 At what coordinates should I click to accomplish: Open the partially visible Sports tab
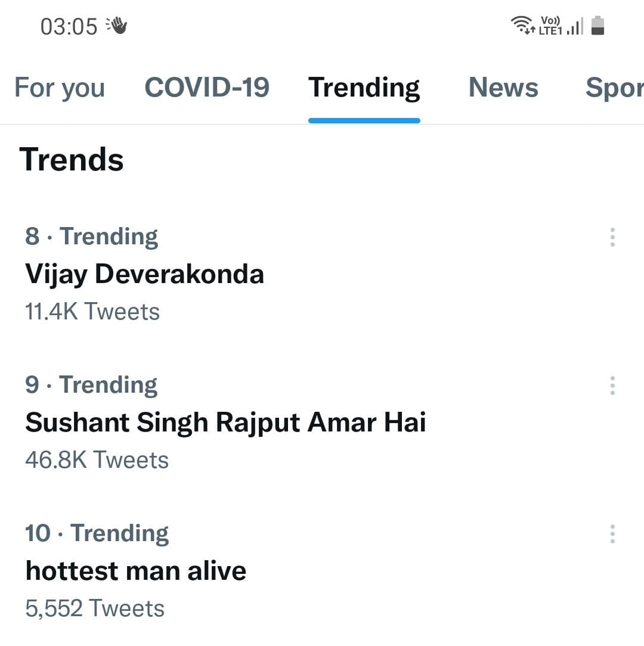(x=615, y=88)
